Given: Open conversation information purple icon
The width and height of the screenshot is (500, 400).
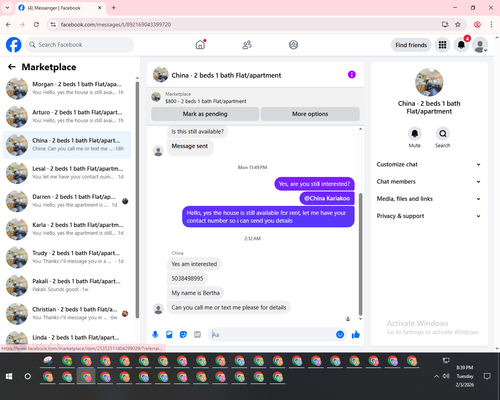Looking at the screenshot, I should click(352, 75).
